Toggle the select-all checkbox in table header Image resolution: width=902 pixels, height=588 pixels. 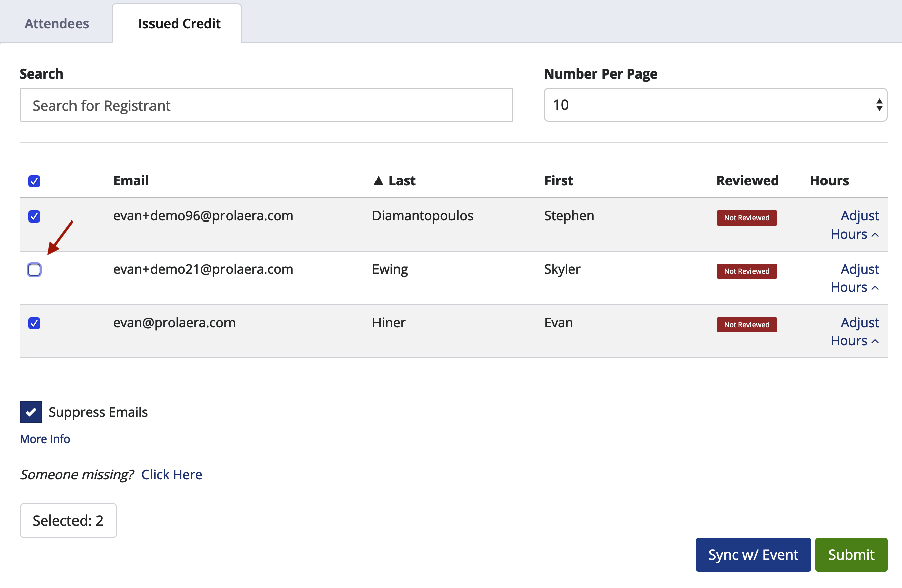[x=34, y=181]
